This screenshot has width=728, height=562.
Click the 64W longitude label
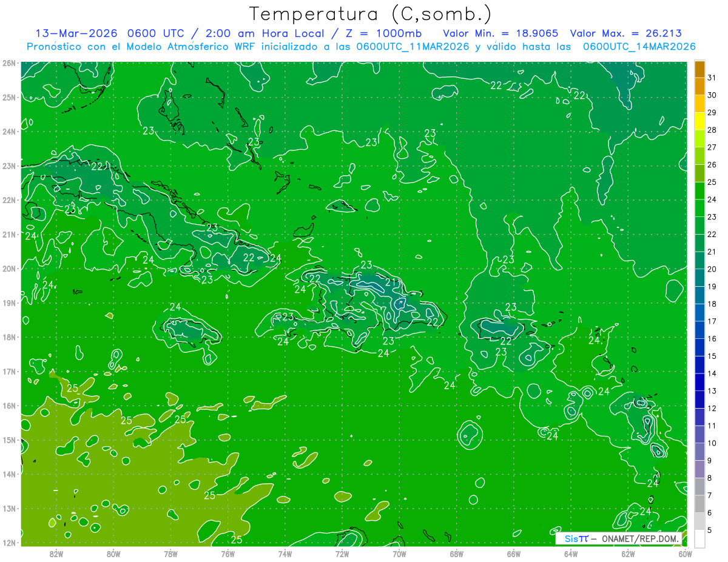[x=571, y=554]
